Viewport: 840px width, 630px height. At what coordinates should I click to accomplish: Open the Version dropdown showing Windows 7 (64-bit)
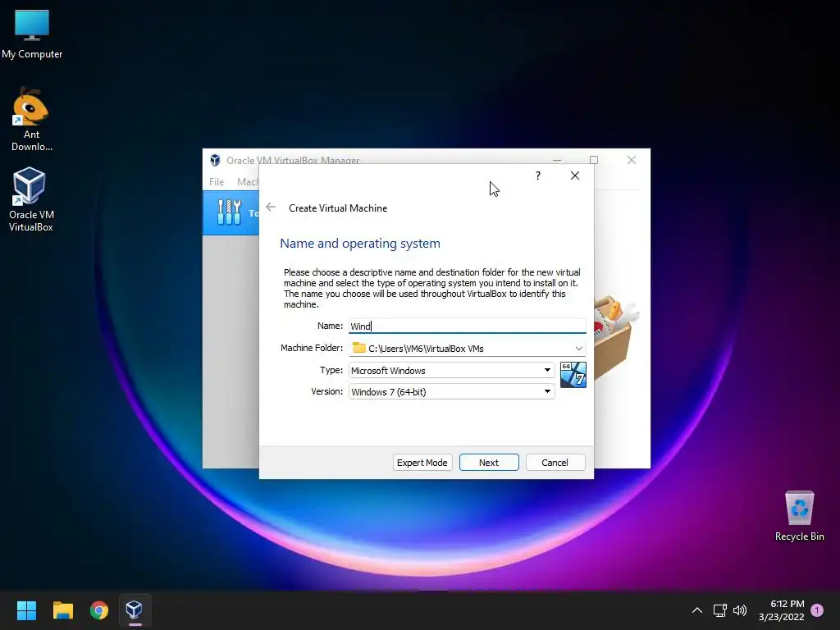[452, 391]
